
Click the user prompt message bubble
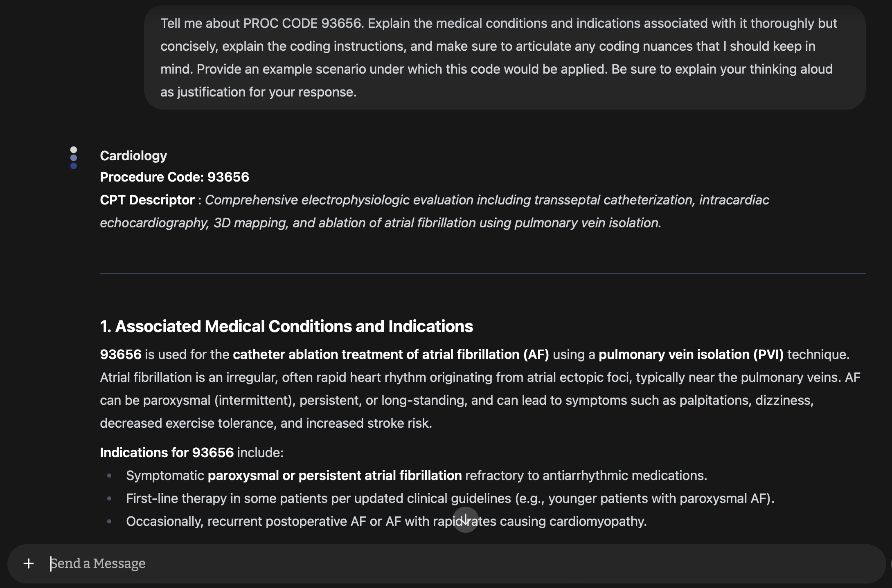[504, 57]
